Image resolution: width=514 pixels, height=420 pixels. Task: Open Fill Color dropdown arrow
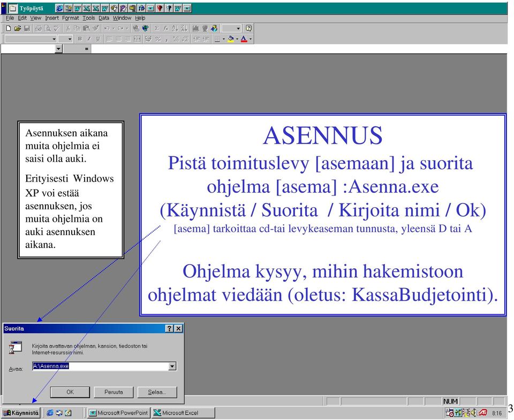[237, 39]
